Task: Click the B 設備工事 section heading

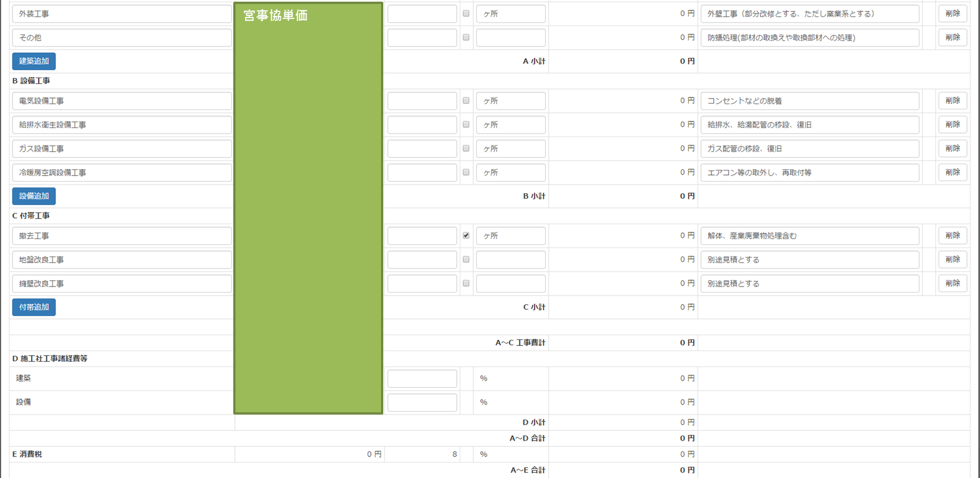Action: click(31, 81)
